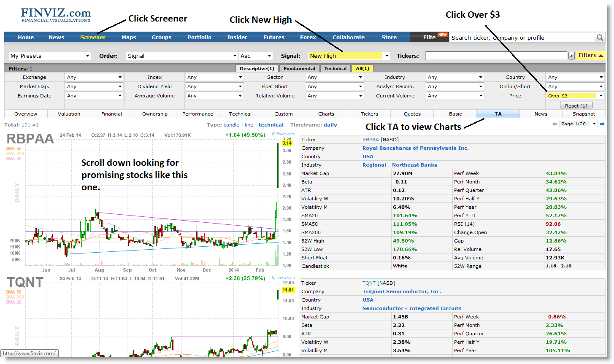614x364 pixels.
Task: Open the Elite navigation item
Action: (430, 37)
